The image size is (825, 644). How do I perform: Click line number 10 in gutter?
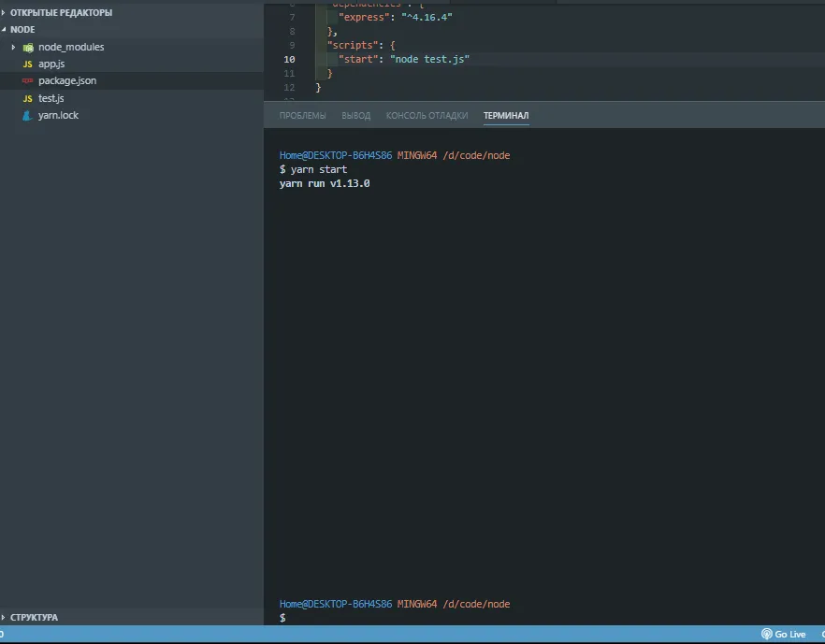coord(289,60)
